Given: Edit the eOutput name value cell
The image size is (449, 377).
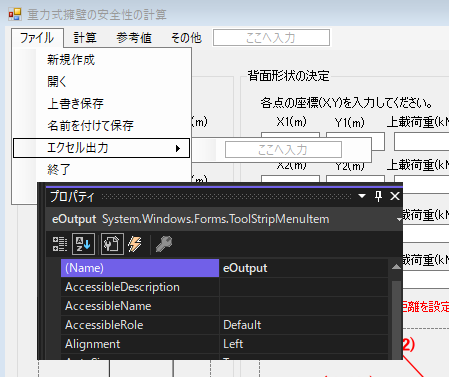Looking at the screenshot, I should tap(303, 268).
